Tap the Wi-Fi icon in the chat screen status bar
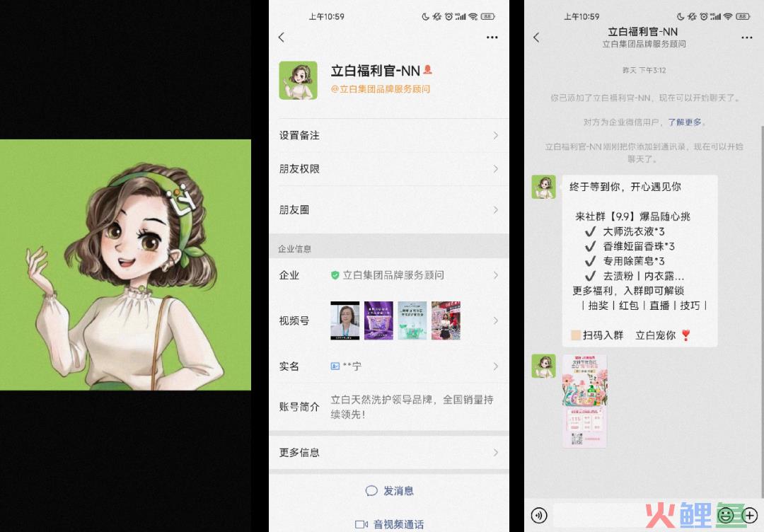Image resolution: width=764 pixels, height=532 pixels. coord(728,16)
